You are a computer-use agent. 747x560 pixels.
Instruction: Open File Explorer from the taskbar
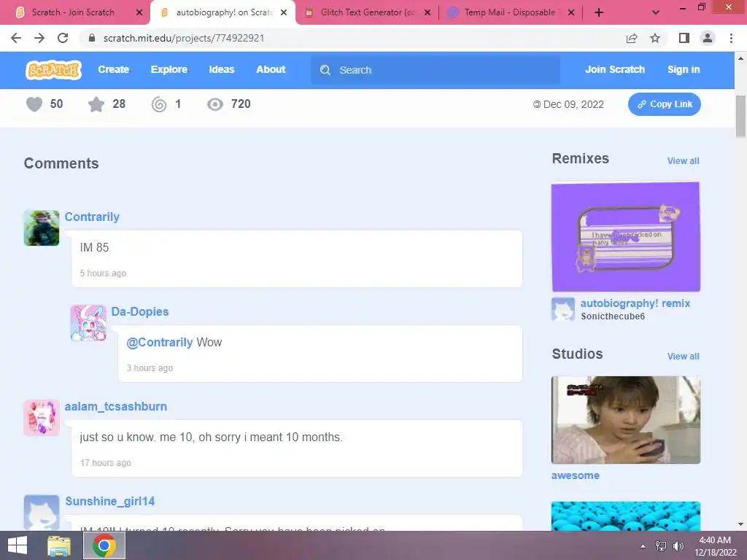coord(59,545)
